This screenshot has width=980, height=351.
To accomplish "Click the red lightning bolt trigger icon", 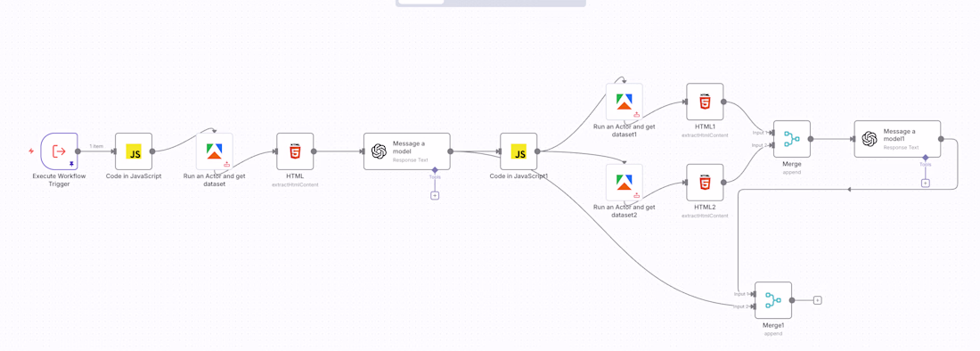I will 31,151.
